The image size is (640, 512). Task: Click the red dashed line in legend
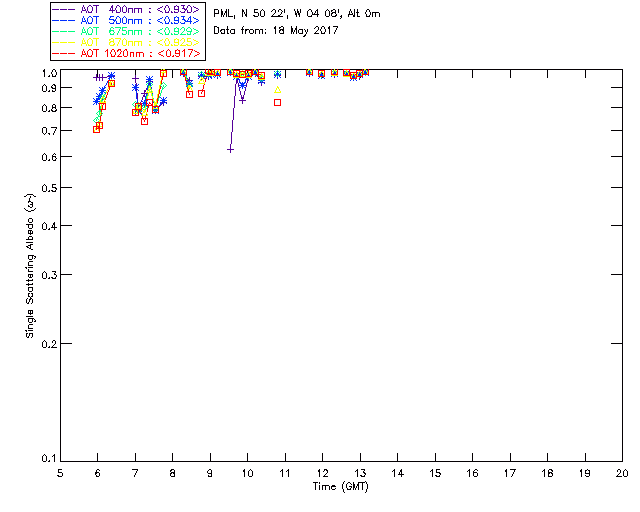pyautogui.click(x=64, y=53)
